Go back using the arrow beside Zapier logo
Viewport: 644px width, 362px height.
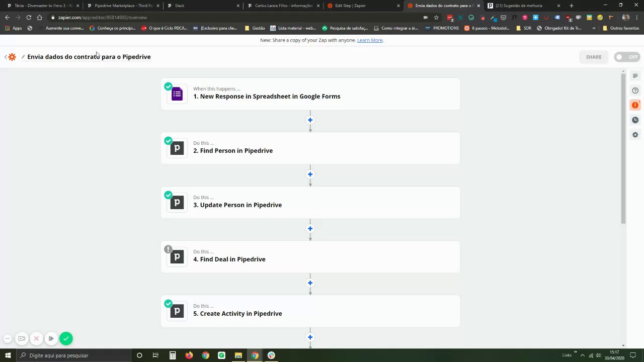click(x=6, y=57)
